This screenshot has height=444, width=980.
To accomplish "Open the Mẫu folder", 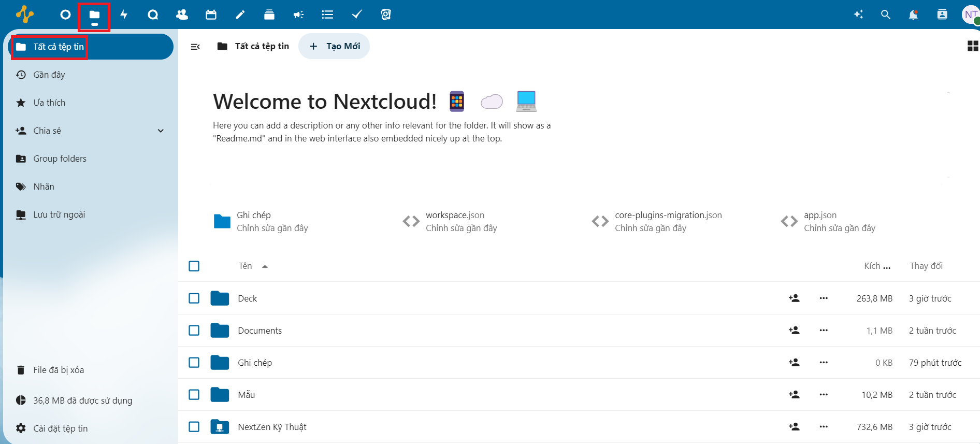I will click(x=246, y=395).
